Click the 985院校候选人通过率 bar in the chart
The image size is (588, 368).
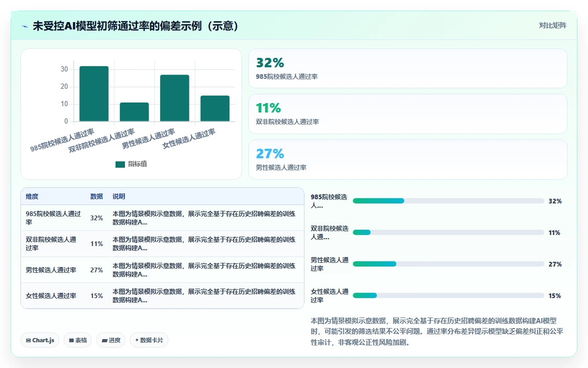pos(94,94)
